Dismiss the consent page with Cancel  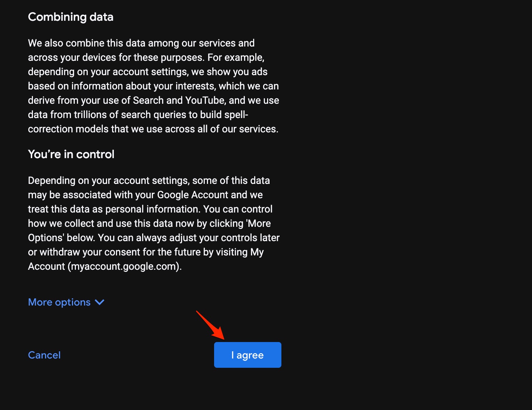pos(44,355)
